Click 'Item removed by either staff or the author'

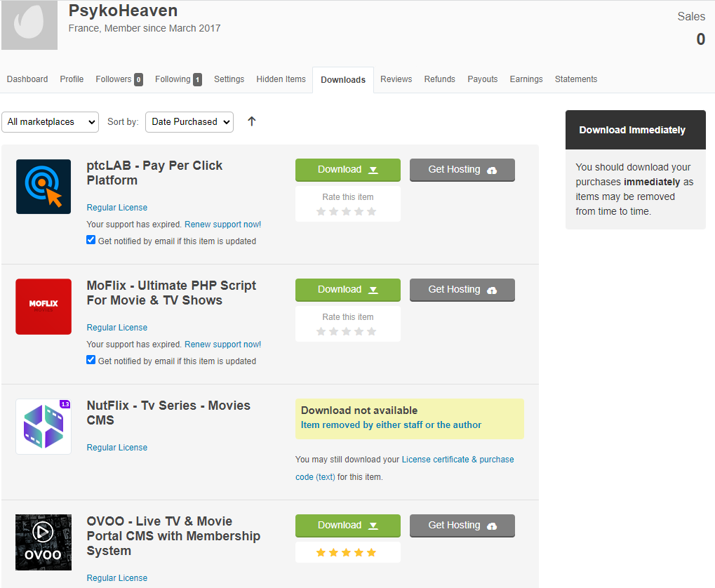391,425
